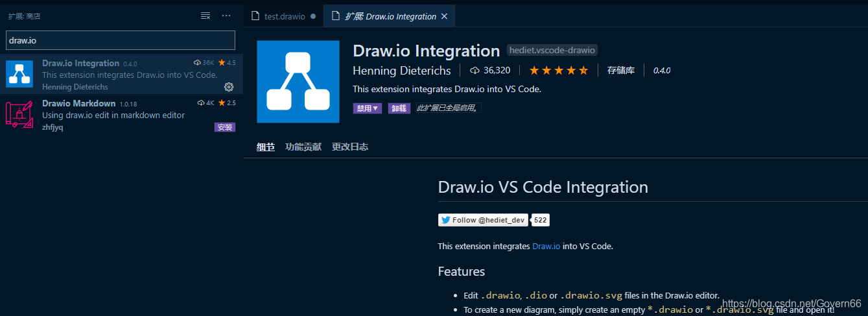Select the Draw.io Integration title in results list

(x=80, y=63)
